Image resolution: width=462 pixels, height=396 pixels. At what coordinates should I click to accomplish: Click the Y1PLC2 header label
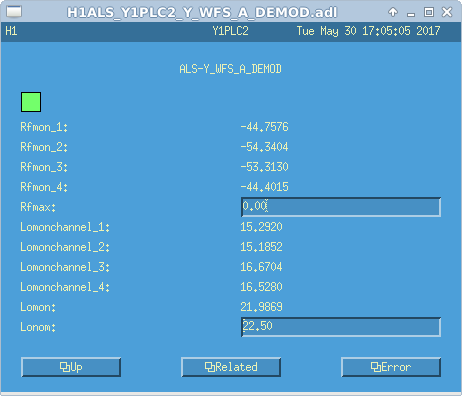[230, 31]
